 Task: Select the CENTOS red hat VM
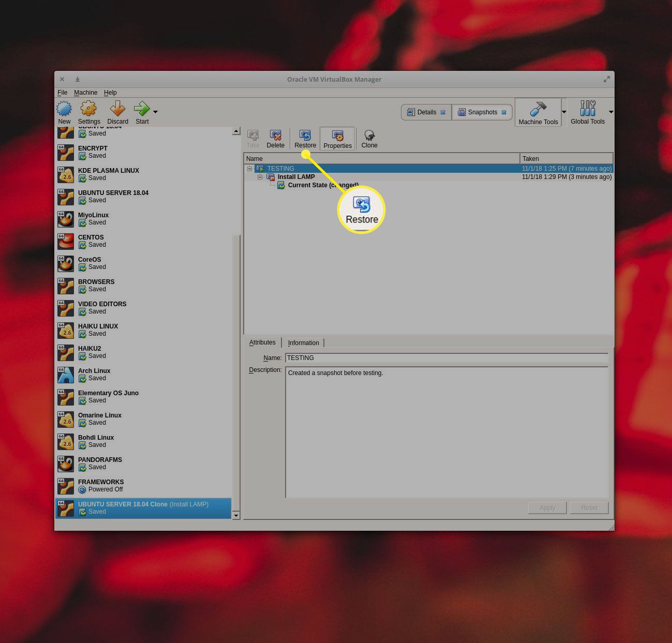[143, 241]
